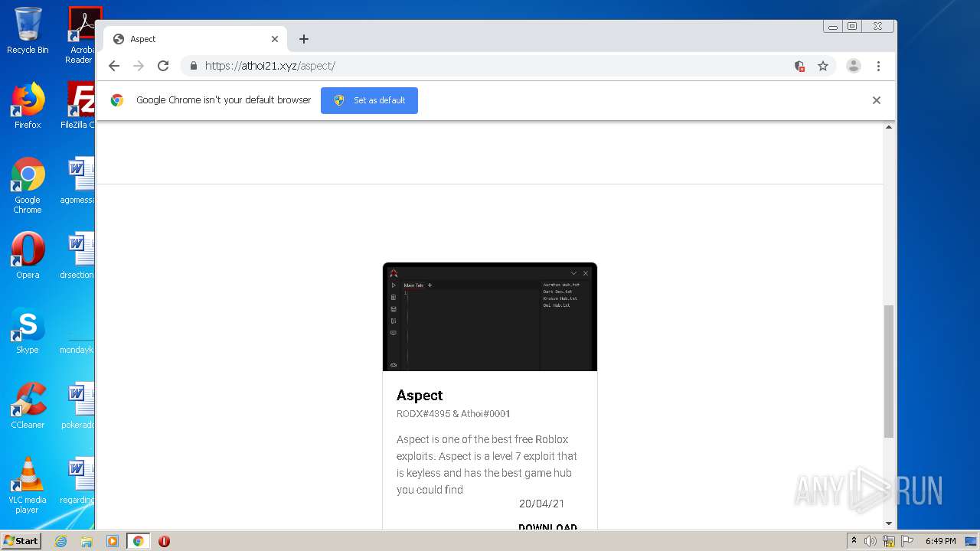Open Firefox from the desktop
The image size is (980, 551).
coord(28,106)
